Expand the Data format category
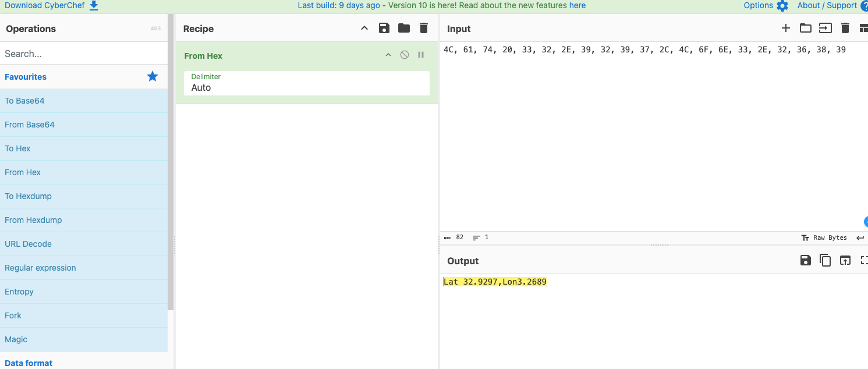The image size is (868, 369). 29,363
